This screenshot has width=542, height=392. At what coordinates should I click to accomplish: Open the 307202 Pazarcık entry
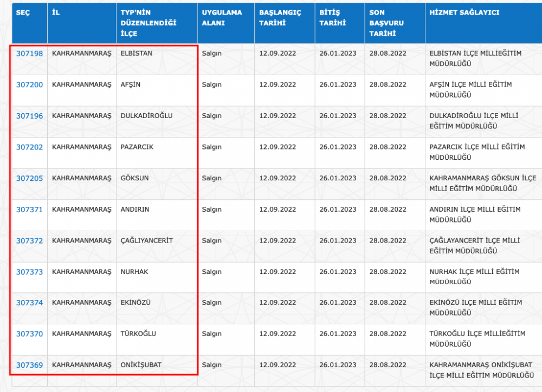[29, 147]
